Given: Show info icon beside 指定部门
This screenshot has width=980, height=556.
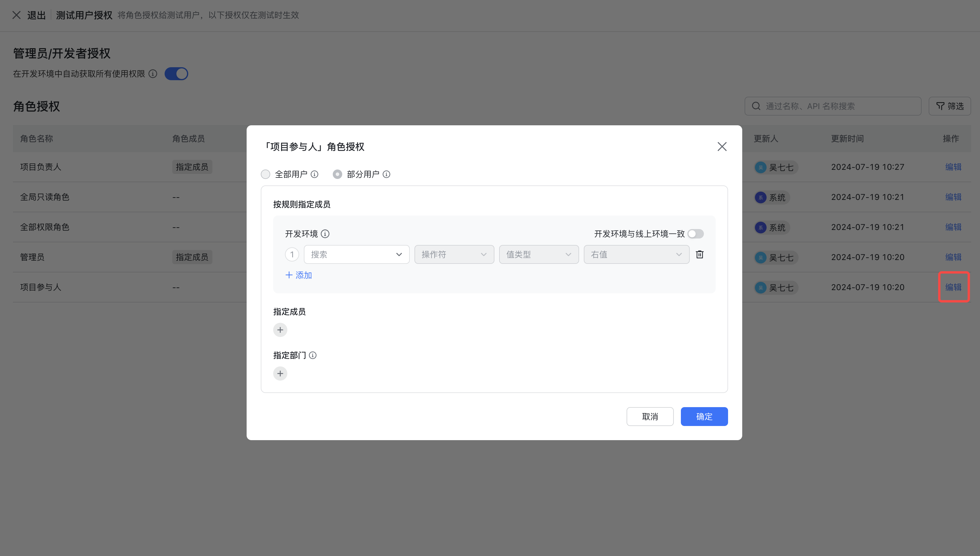Looking at the screenshot, I should tap(312, 356).
